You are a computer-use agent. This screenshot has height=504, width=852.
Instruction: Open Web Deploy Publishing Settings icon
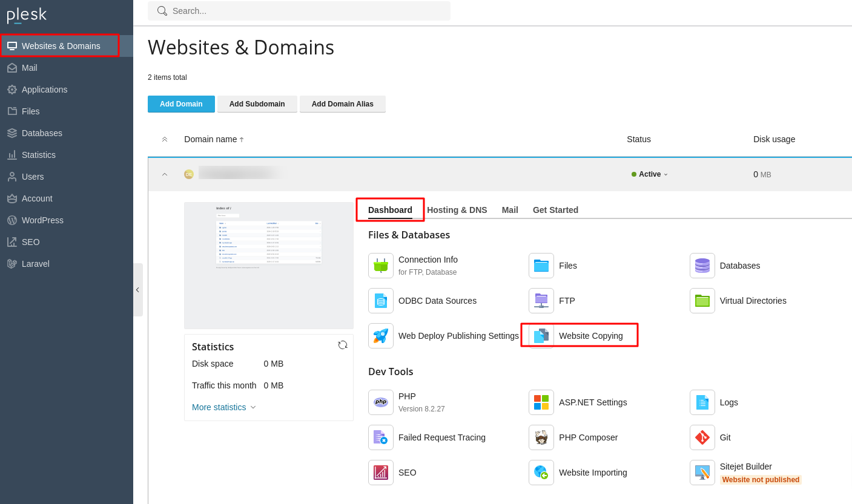(381, 336)
